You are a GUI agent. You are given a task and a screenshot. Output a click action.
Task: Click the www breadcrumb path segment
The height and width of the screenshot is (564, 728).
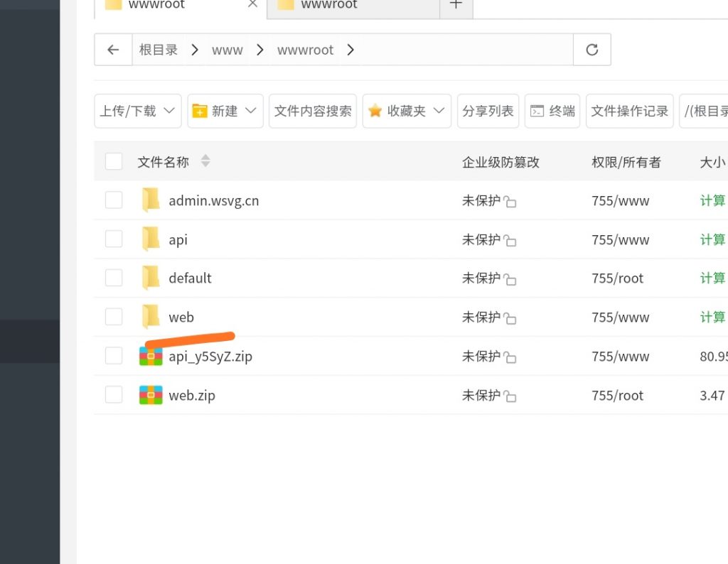coord(227,50)
